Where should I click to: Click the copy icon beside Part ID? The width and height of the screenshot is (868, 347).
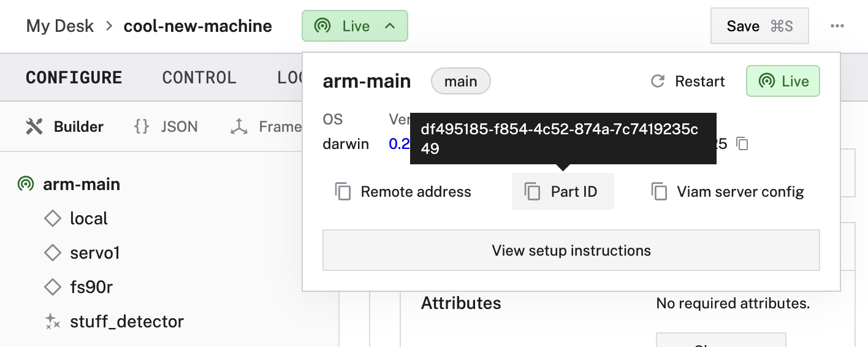531,192
